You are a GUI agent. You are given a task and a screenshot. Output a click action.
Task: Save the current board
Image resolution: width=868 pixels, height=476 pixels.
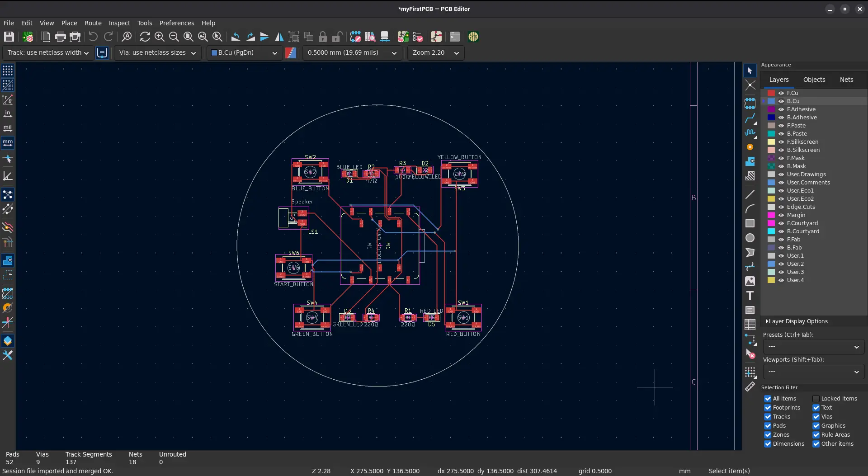pyautogui.click(x=9, y=37)
